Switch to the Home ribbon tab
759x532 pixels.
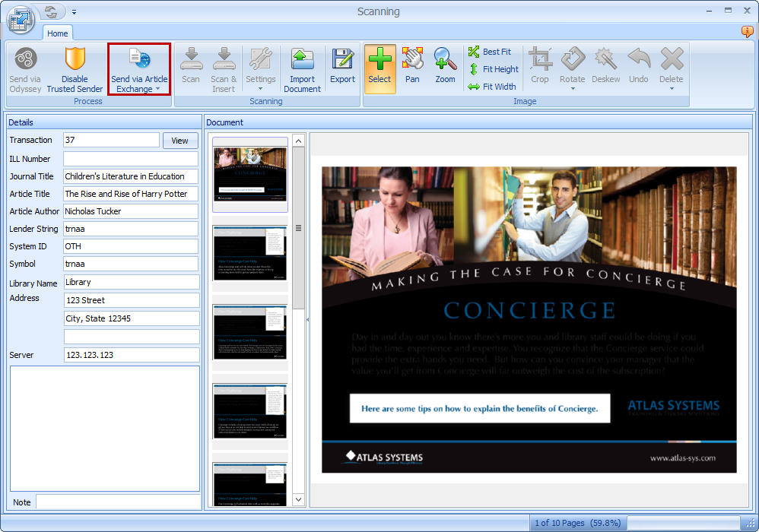(57, 33)
